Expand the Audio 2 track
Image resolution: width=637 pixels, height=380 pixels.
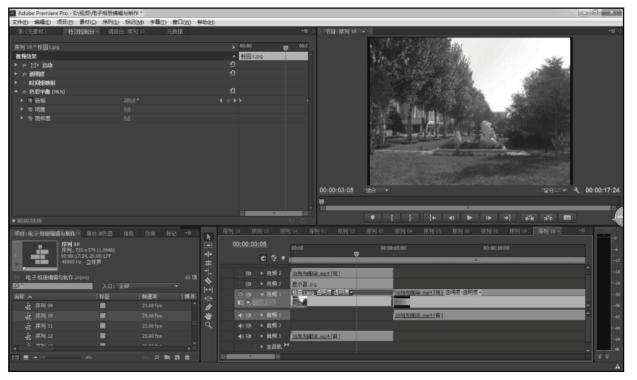tap(262, 326)
